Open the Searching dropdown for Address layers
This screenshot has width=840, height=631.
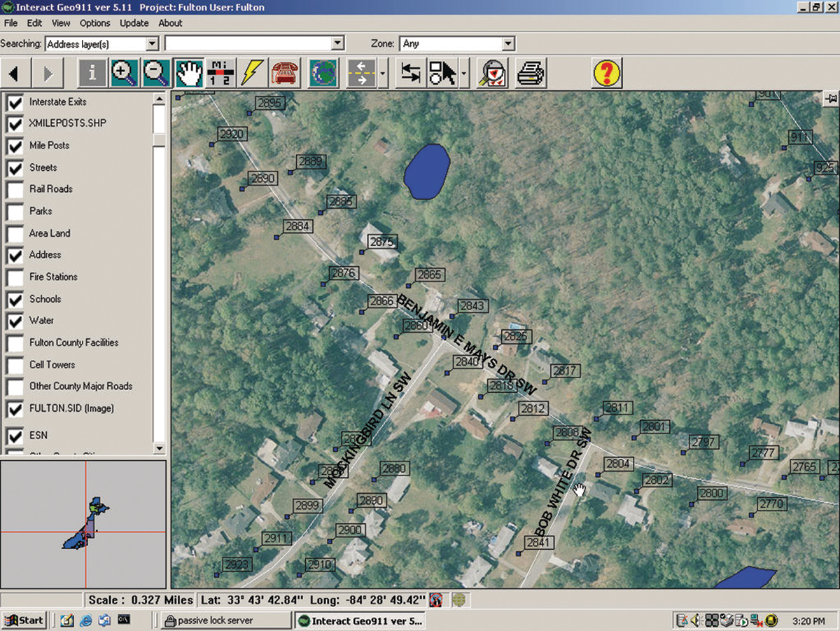tap(153, 43)
